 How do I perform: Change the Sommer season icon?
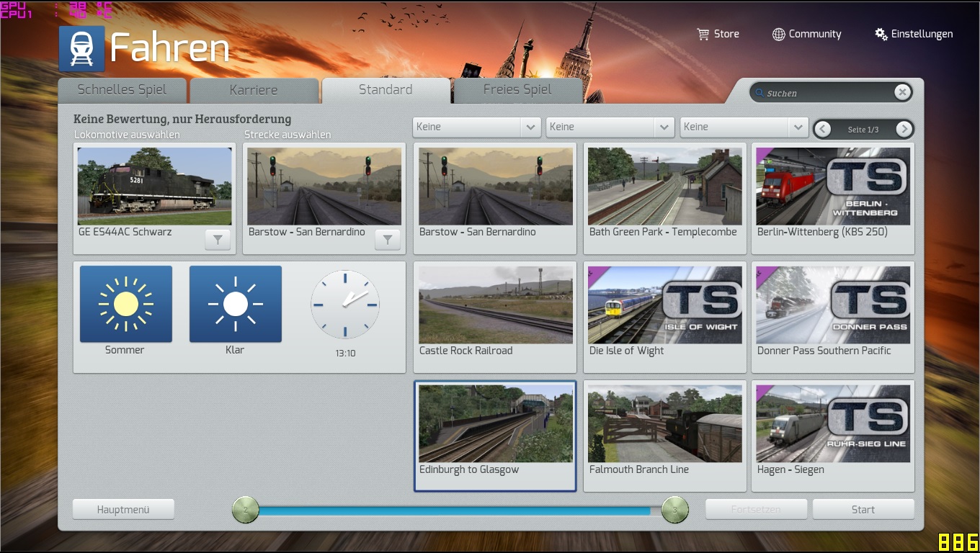tap(126, 304)
